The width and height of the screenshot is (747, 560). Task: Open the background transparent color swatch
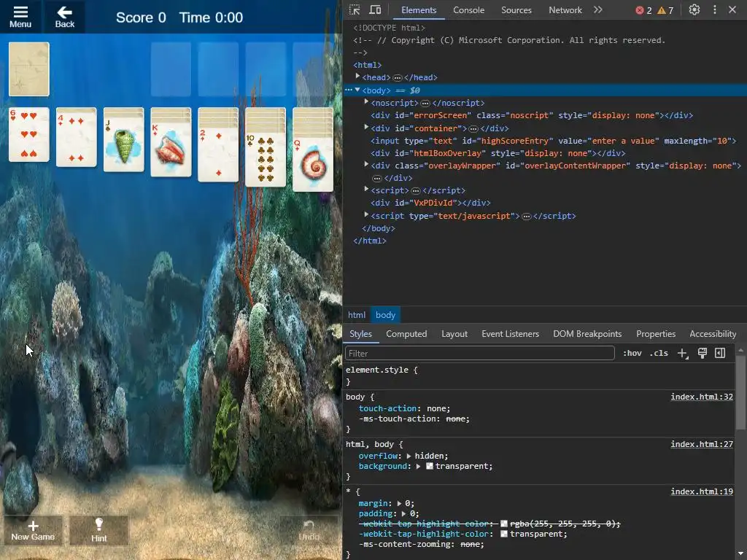429,466
